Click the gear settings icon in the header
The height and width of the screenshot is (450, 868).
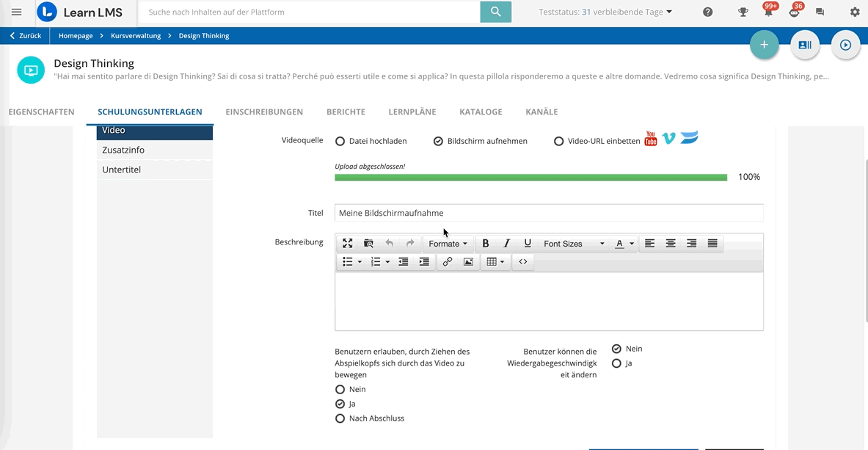coord(855,12)
